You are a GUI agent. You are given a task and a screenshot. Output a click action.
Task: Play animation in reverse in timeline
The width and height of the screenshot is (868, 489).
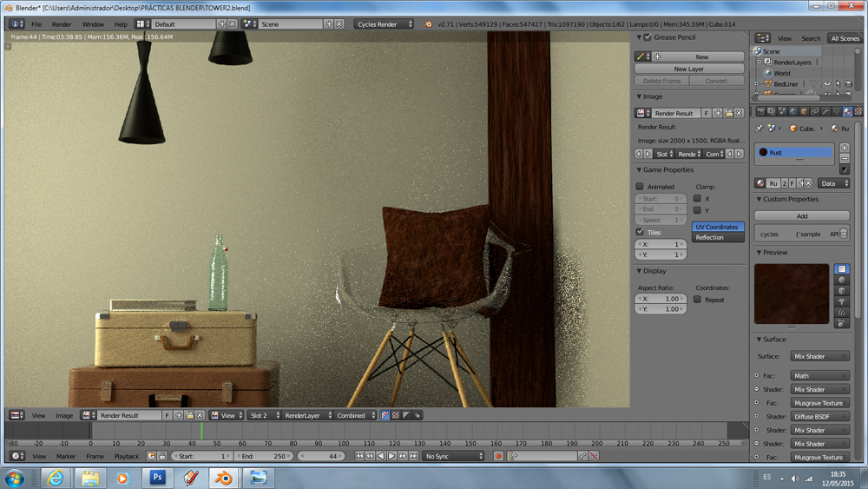(381, 456)
